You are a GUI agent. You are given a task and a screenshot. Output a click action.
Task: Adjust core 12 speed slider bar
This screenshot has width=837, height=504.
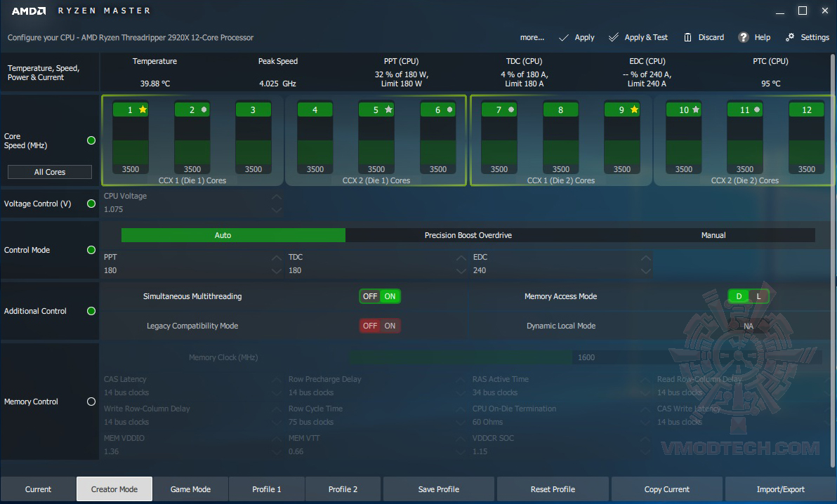807,142
